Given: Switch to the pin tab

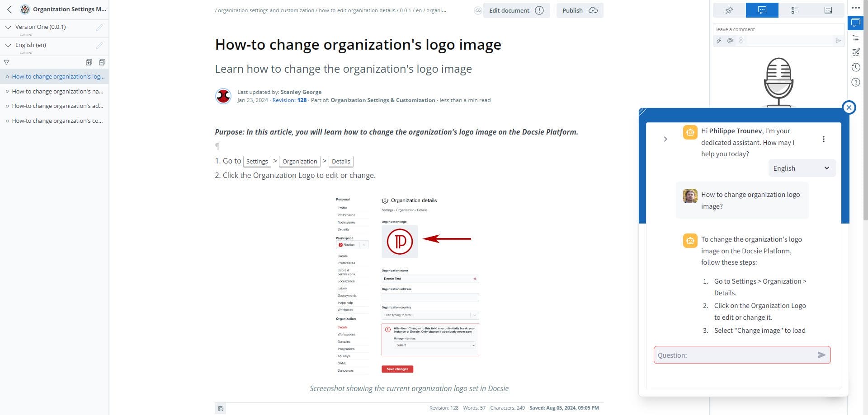Looking at the screenshot, I should tap(729, 10).
